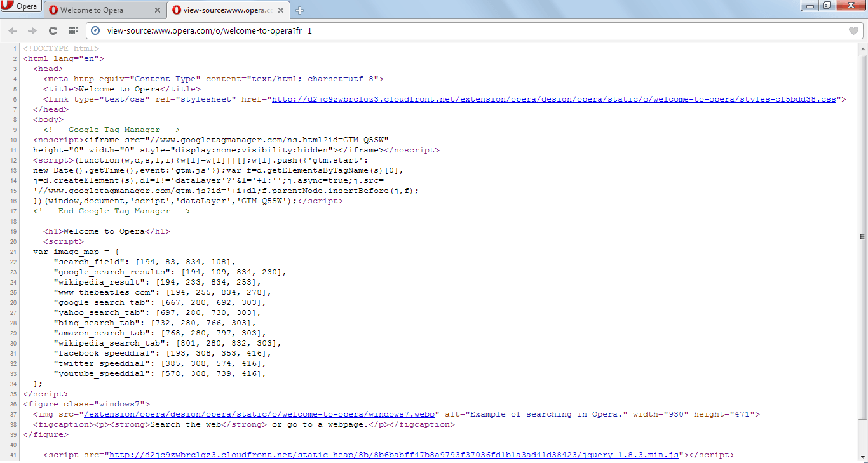This screenshot has height=463, width=868.
Task: Restore down the Opera window
Action: pyautogui.click(x=826, y=6)
